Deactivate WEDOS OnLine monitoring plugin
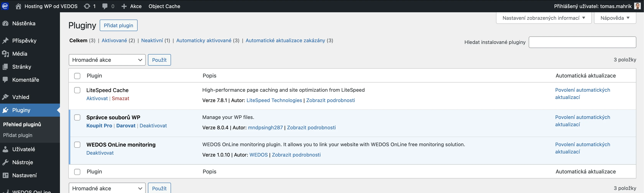644x193 pixels. click(100, 153)
